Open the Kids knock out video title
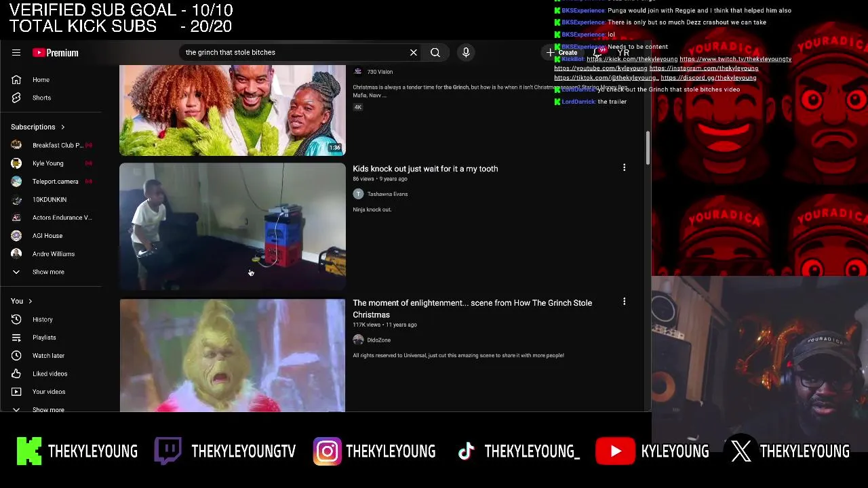 coord(425,169)
